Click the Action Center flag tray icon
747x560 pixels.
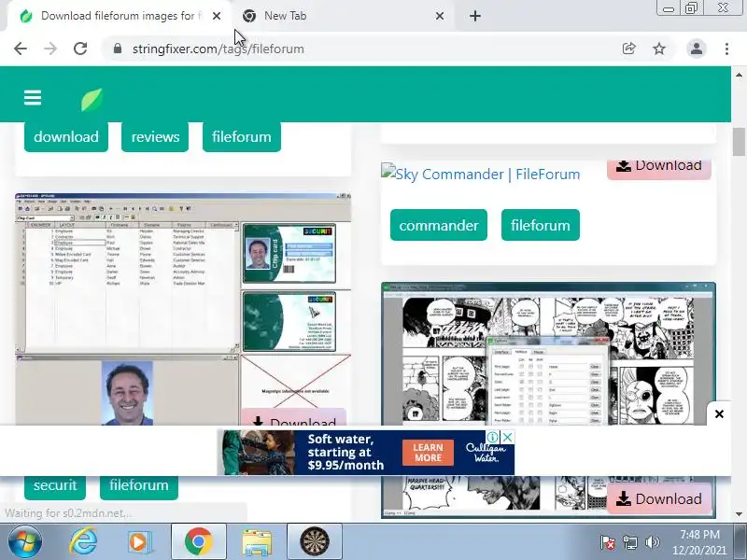(x=608, y=542)
